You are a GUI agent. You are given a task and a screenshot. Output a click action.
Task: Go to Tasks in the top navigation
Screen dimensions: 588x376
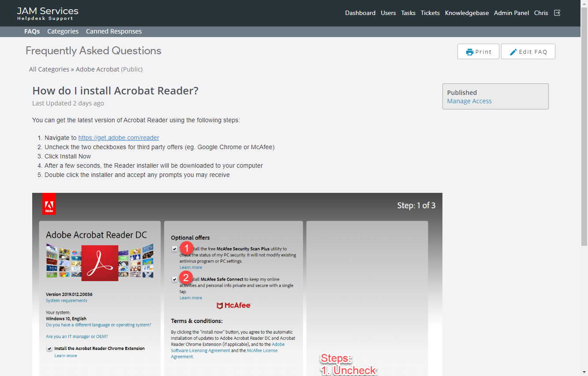pos(408,13)
